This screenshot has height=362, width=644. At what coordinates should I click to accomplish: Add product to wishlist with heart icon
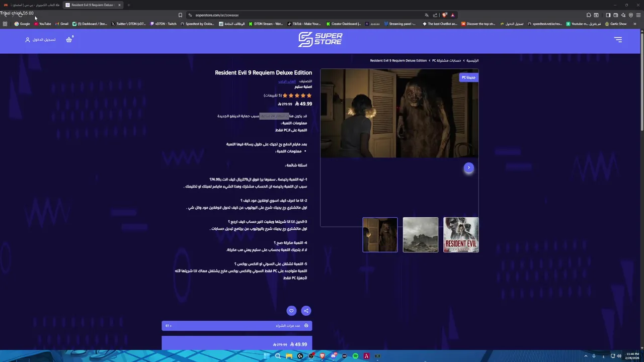tap(291, 311)
